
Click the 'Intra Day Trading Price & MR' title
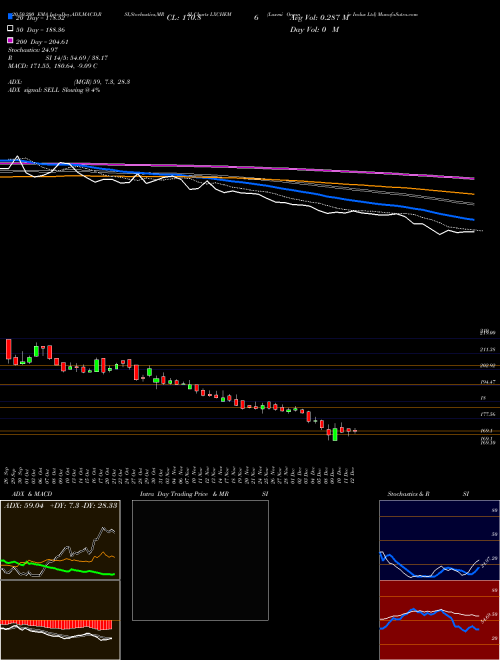[184, 494]
